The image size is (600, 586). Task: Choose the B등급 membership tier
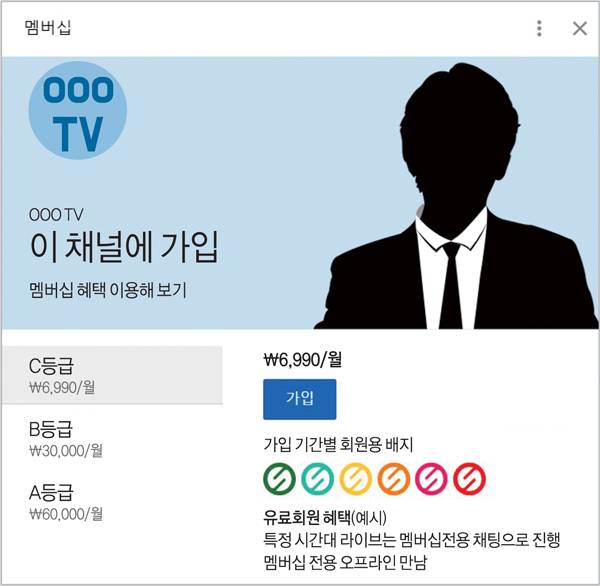click(112, 439)
